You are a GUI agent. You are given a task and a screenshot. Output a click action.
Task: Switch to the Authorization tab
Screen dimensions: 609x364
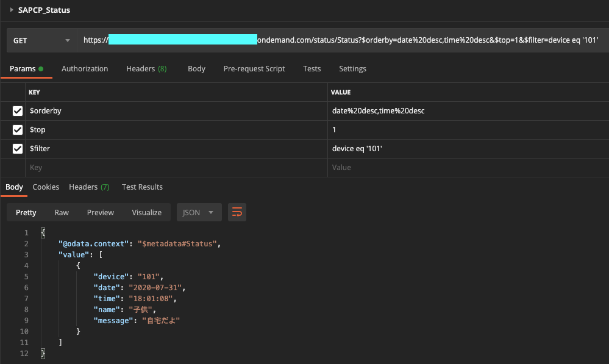click(x=85, y=69)
